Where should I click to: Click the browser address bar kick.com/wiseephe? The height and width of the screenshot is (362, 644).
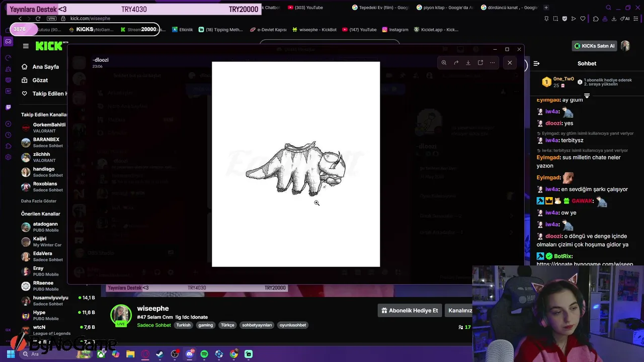point(90,19)
